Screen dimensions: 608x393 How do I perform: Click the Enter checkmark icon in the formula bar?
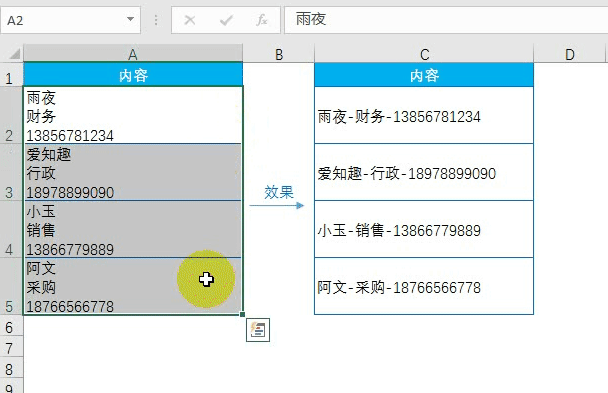click(226, 20)
